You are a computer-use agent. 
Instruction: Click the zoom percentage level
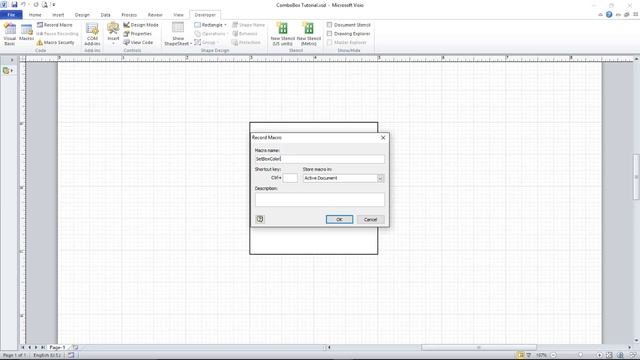541,355
